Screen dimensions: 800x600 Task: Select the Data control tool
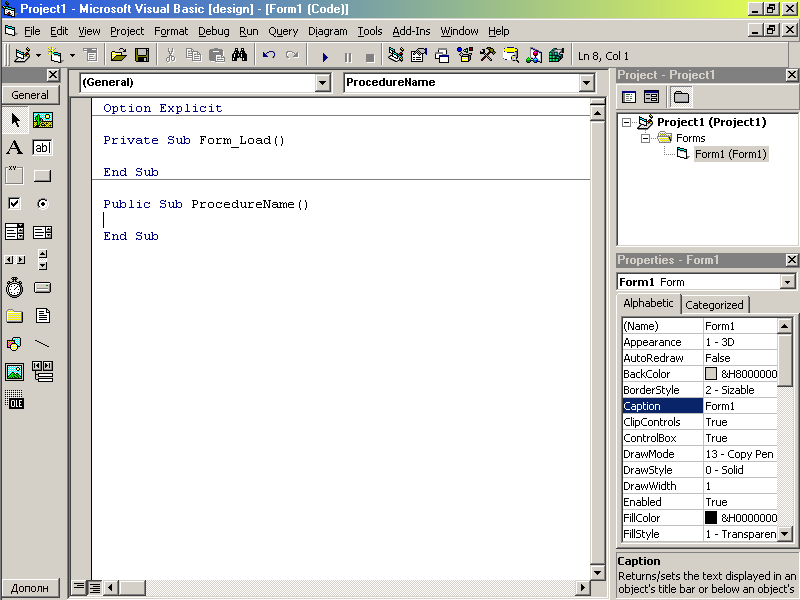tap(42, 372)
